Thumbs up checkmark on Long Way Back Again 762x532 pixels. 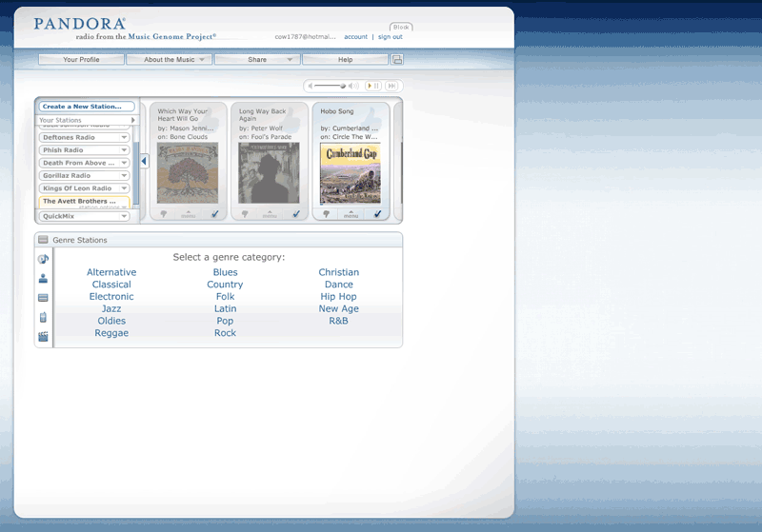coord(296,213)
